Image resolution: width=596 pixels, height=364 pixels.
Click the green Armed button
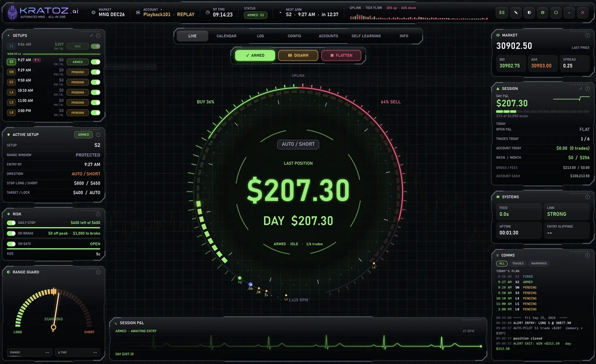coord(255,55)
